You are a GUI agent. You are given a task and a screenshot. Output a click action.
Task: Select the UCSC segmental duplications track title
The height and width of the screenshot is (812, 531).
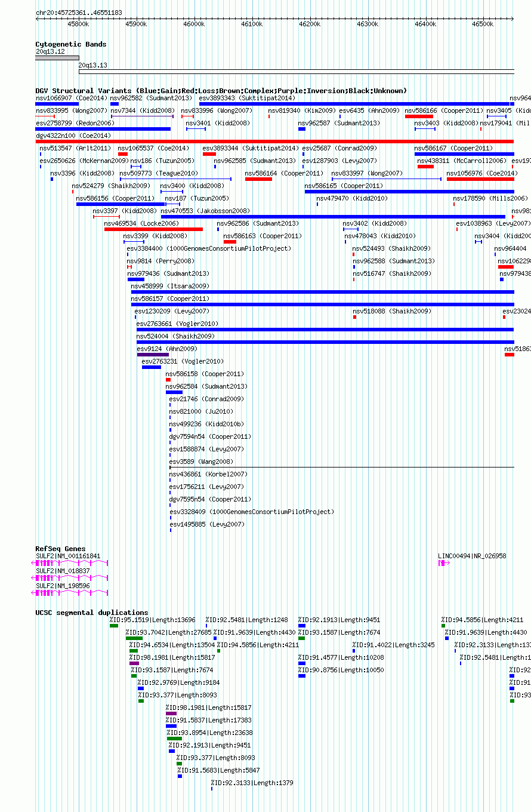[x=91, y=613]
